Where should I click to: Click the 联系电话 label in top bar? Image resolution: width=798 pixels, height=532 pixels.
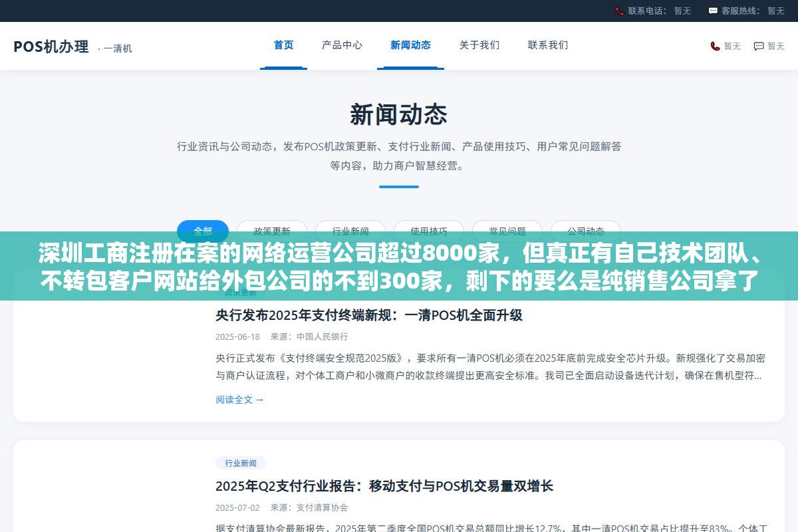click(646, 11)
